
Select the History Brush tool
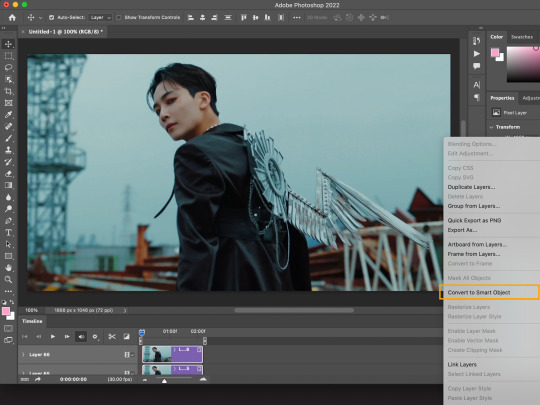pos(8,162)
